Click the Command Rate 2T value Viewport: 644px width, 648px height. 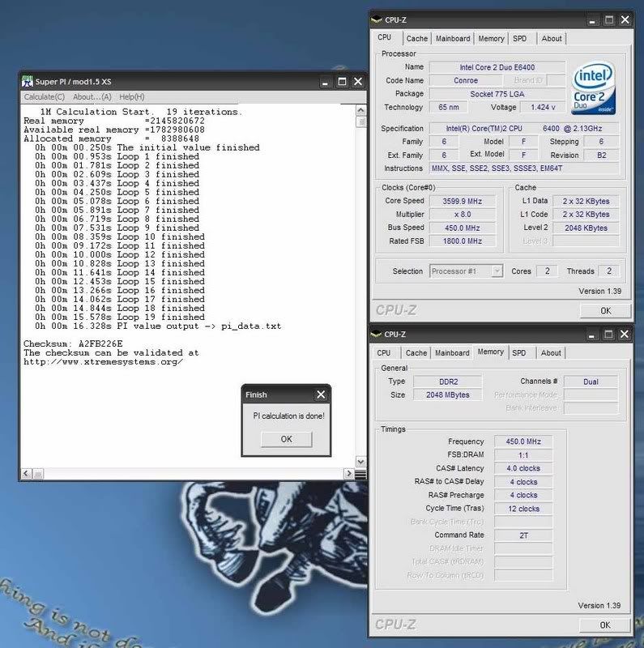point(523,535)
